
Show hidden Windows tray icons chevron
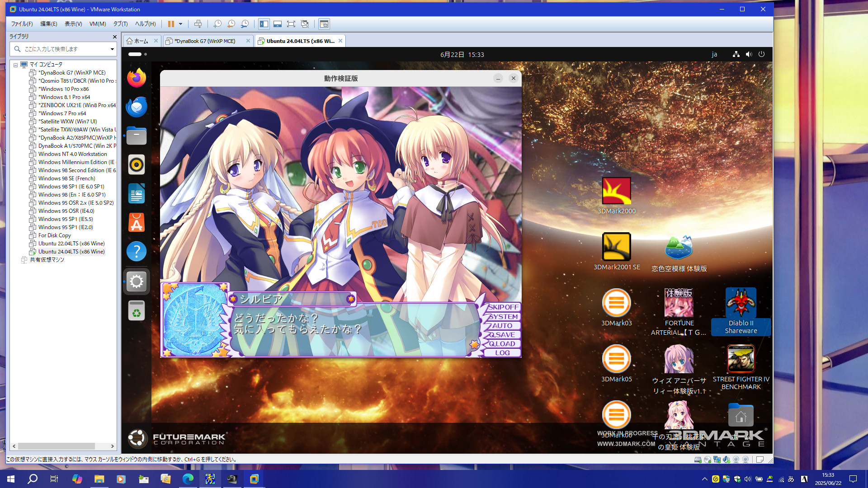click(x=704, y=479)
